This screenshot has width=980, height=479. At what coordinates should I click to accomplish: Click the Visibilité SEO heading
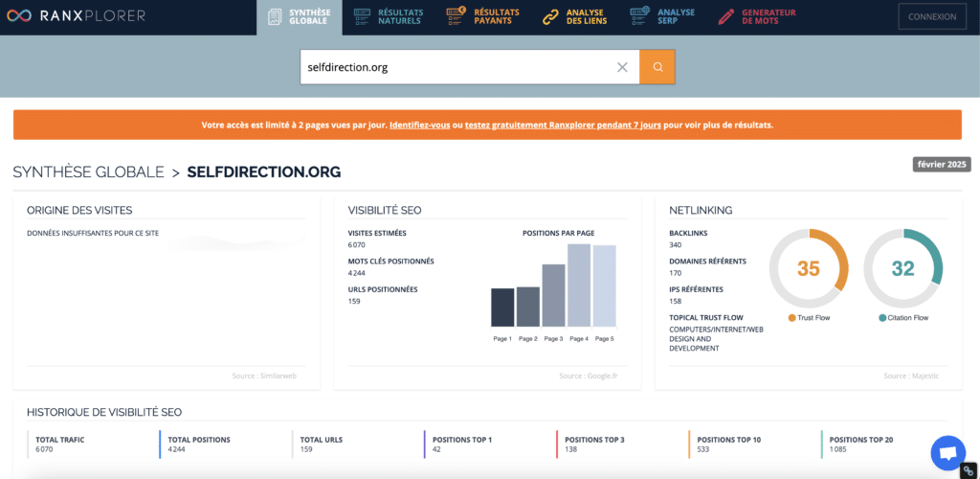[x=385, y=211]
